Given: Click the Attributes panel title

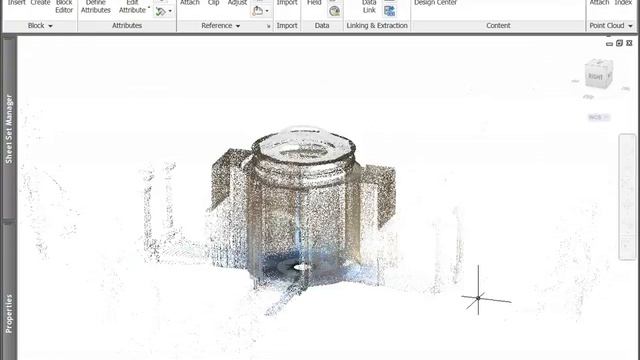Looking at the screenshot, I should tap(127, 25).
